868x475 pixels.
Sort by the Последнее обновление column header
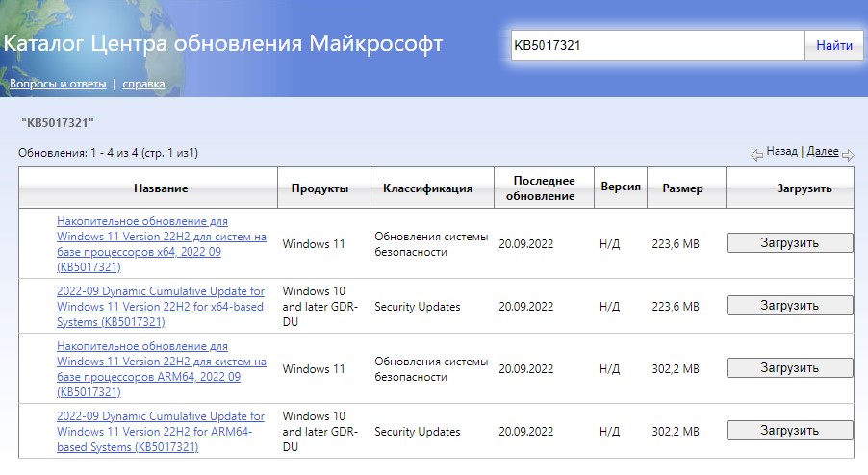544,188
